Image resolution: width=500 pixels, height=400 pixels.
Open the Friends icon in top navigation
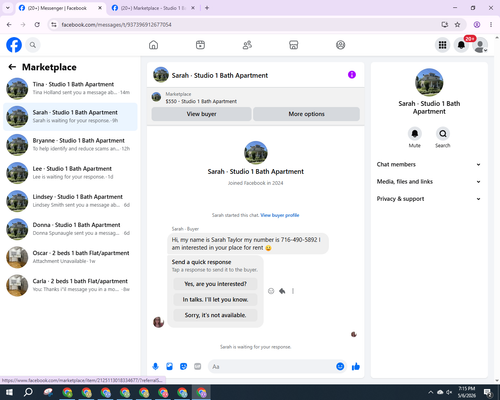[x=247, y=45]
